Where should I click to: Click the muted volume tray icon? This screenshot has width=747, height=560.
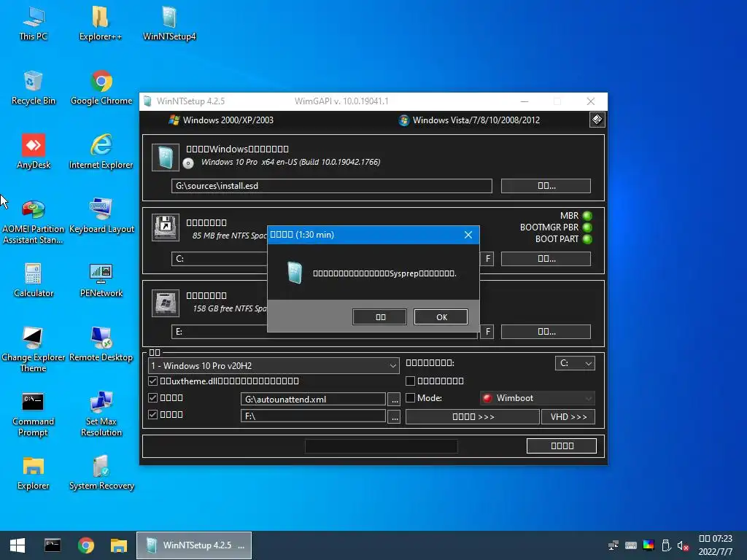coord(683,545)
